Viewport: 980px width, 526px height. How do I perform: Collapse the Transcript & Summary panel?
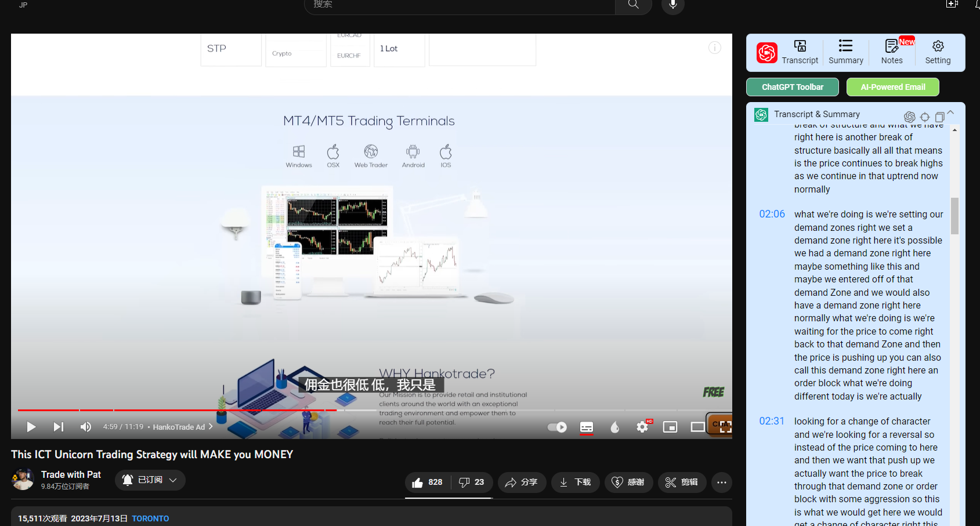(x=950, y=113)
